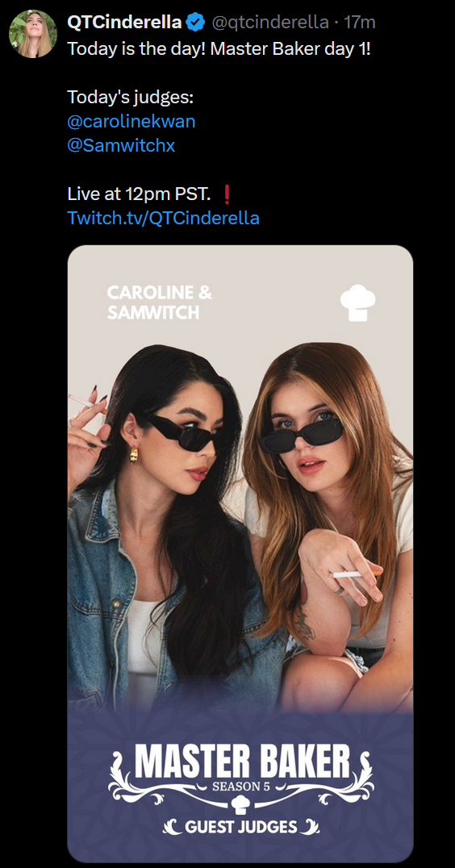Click the 'Live at 12pm PST.' line
455x868 pixels.
tap(139, 194)
